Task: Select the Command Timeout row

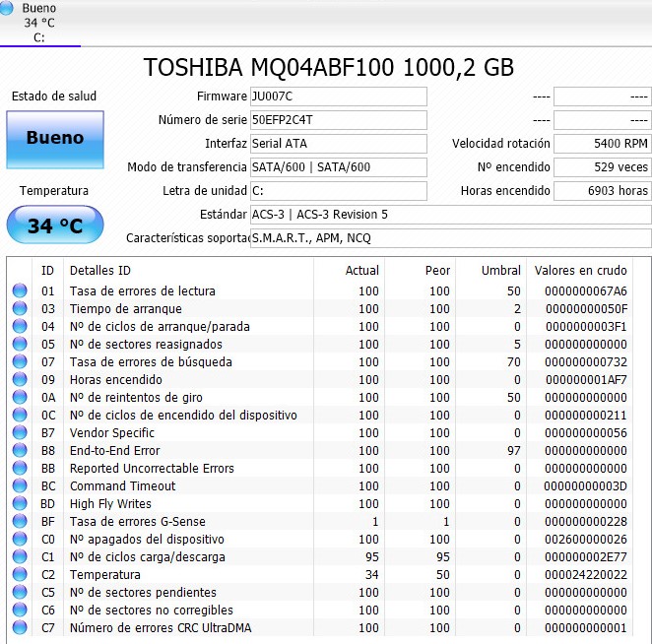Action: pos(320,485)
